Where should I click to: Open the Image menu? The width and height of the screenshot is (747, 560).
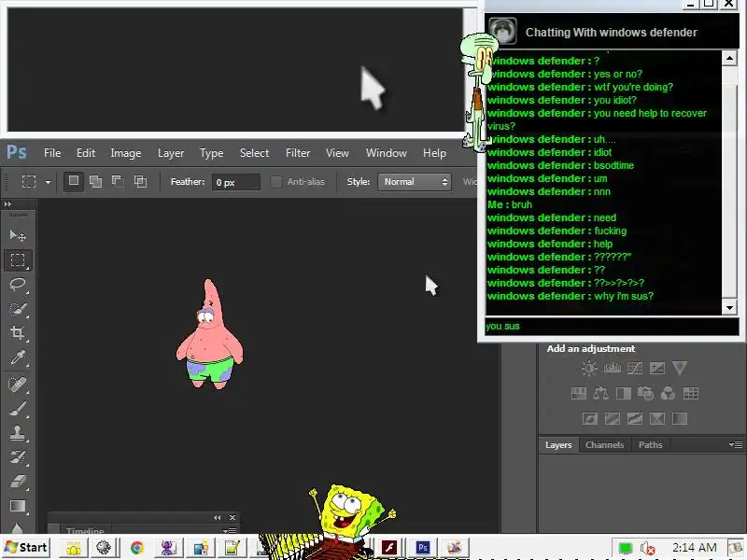[126, 153]
